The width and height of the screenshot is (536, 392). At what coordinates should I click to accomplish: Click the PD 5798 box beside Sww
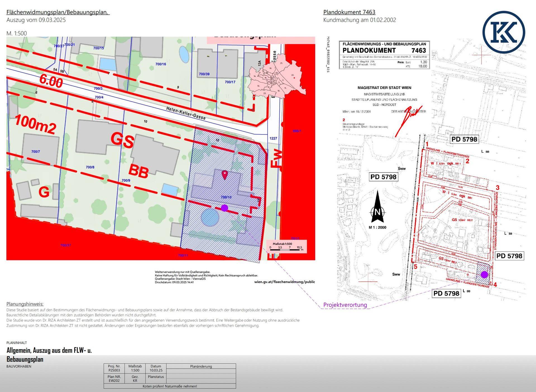383,177
